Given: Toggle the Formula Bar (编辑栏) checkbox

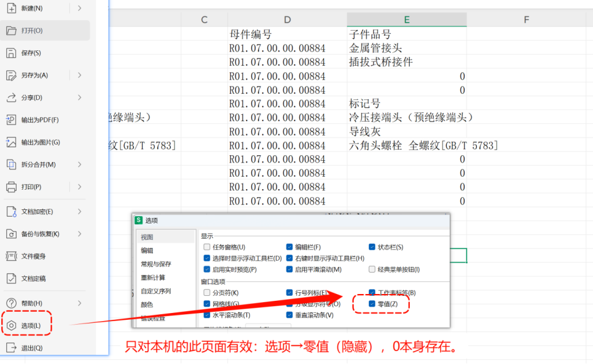Looking at the screenshot, I should point(289,247).
